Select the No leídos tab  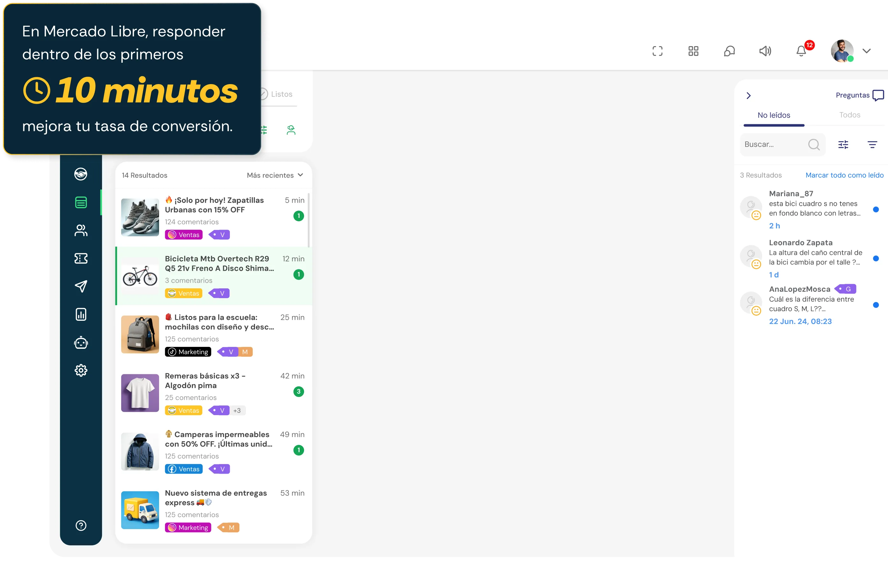click(774, 115)
